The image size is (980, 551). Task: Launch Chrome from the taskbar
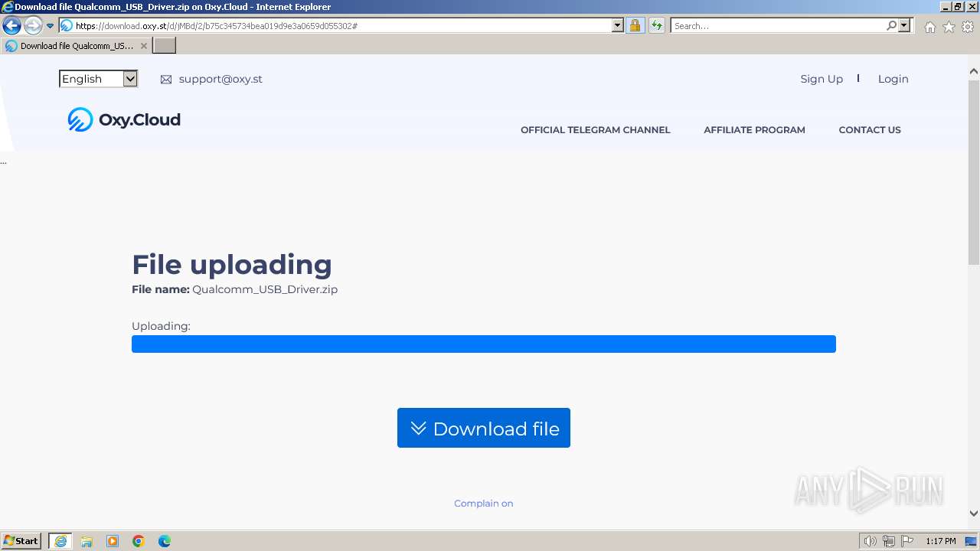pos(139,541)
